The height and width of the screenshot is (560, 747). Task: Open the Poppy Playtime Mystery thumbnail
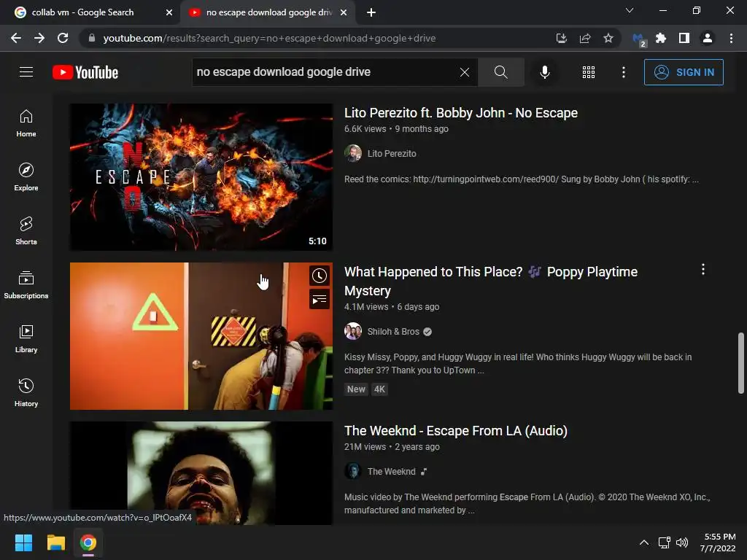pos(201,335)
